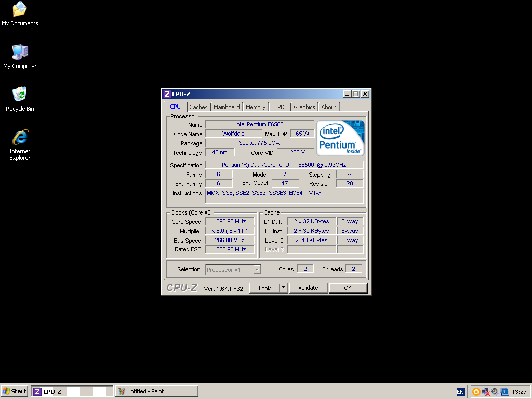
Task: Open the About tab
Action: pos(329,107)
